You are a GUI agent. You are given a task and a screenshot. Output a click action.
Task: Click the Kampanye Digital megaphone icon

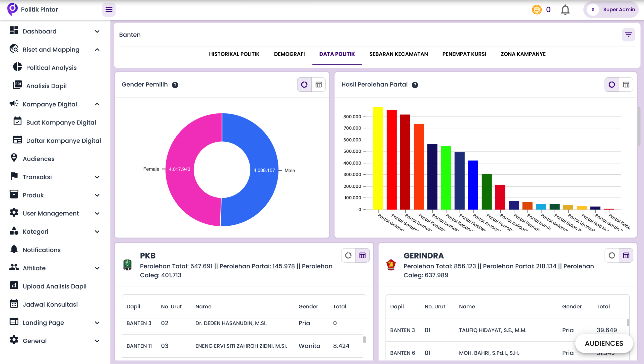[14, 103]
